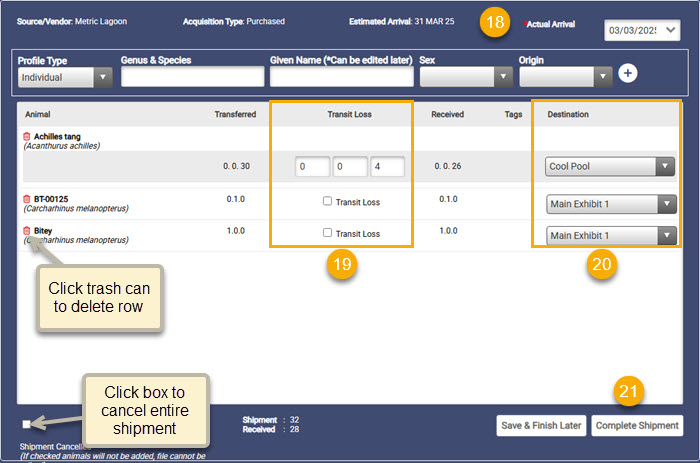Click the Animal column header
The height and width of the screenshot is (463, 700).
(38, 114)
